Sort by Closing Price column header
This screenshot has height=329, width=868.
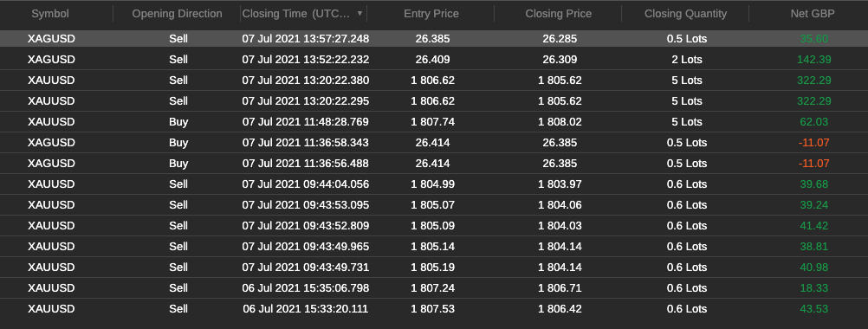[559, 14]
